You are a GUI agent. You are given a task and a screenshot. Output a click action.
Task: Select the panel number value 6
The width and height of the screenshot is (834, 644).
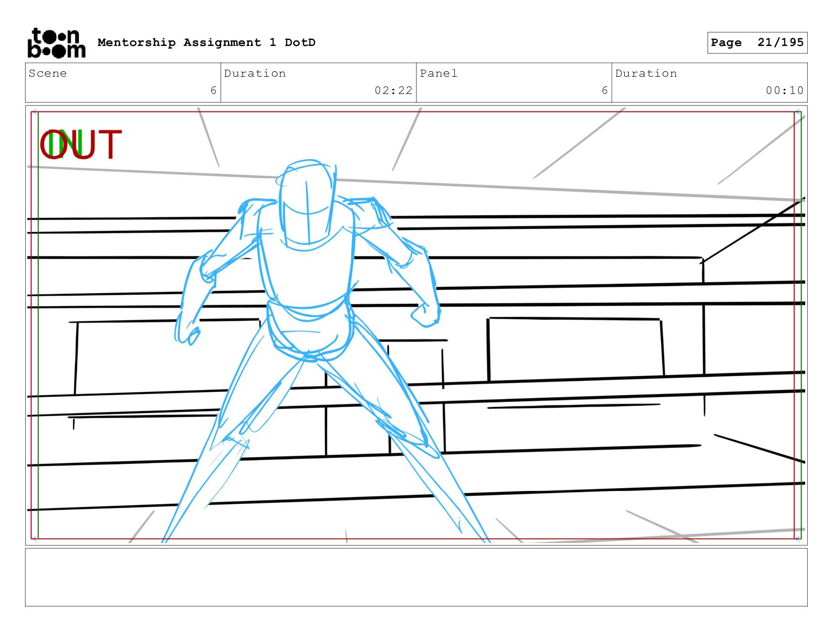(x=604, y=90)
